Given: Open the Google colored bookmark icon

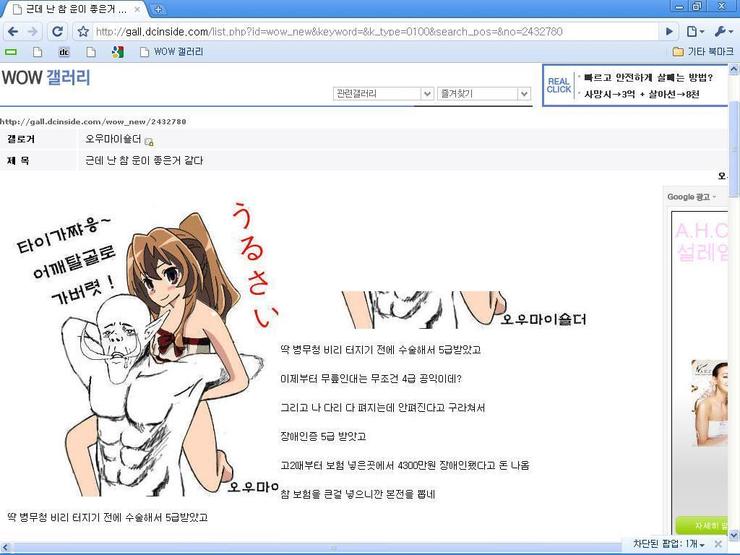Looking at the screenshot, I should (118, 52).
